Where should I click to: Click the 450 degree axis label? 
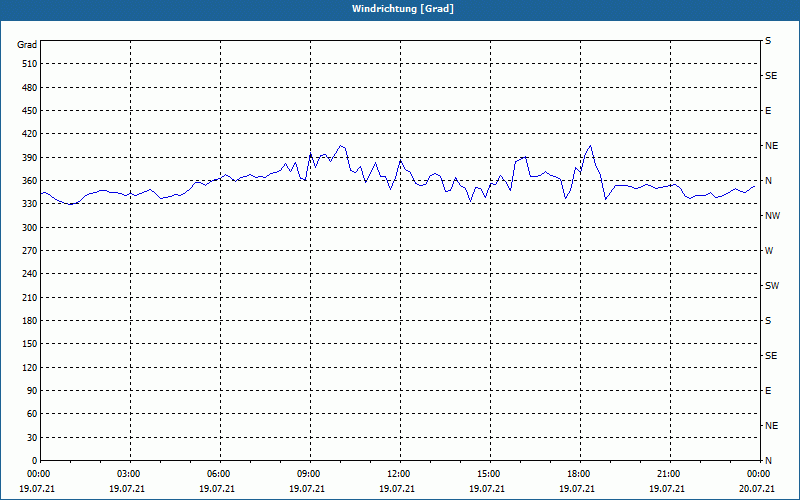(30, 111)
